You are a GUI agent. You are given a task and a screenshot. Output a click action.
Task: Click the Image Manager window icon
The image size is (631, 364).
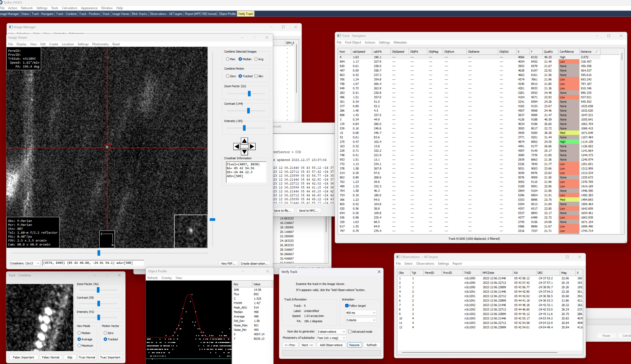(x=10, y=27)
